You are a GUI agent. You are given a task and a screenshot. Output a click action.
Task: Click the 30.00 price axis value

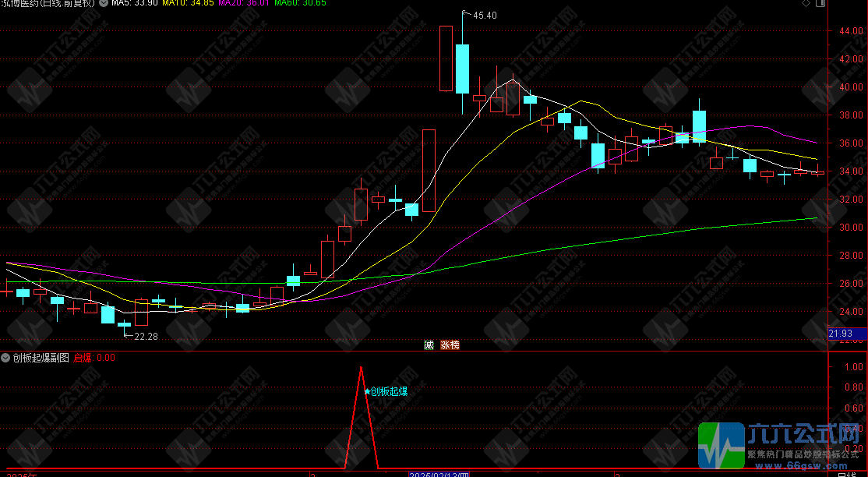coord(852,227)
